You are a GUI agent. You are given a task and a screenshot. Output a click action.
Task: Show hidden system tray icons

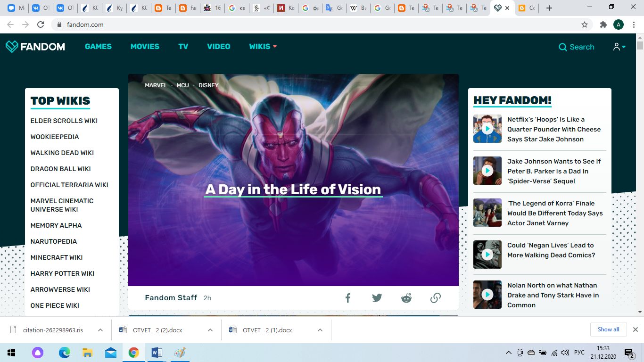508,353
